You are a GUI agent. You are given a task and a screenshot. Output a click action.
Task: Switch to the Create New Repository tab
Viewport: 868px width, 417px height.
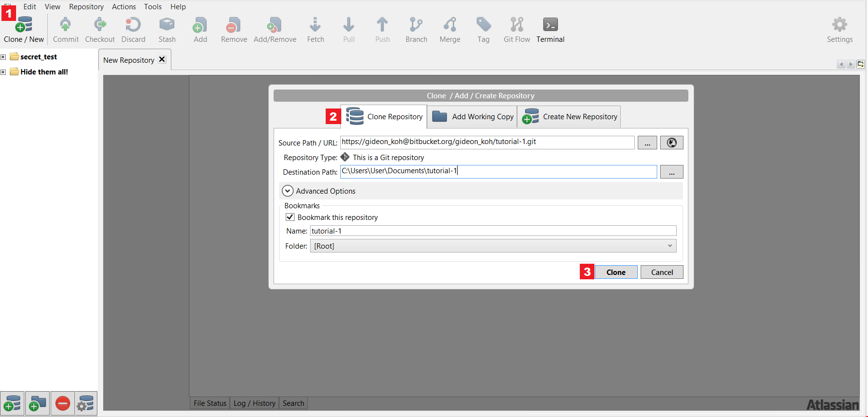click(x=569, y=117)
